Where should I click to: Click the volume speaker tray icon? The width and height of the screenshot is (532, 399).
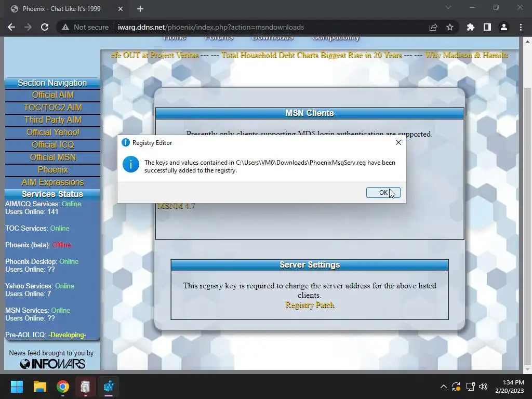483,387
